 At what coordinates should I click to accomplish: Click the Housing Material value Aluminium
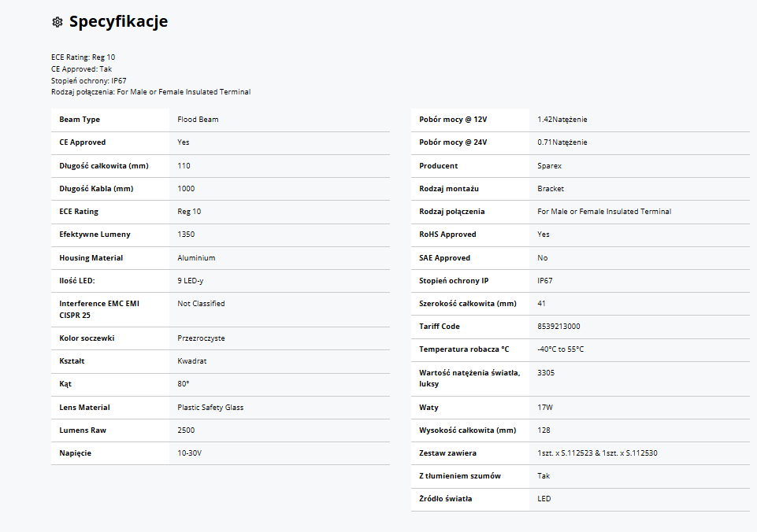(x=197, y=258)
